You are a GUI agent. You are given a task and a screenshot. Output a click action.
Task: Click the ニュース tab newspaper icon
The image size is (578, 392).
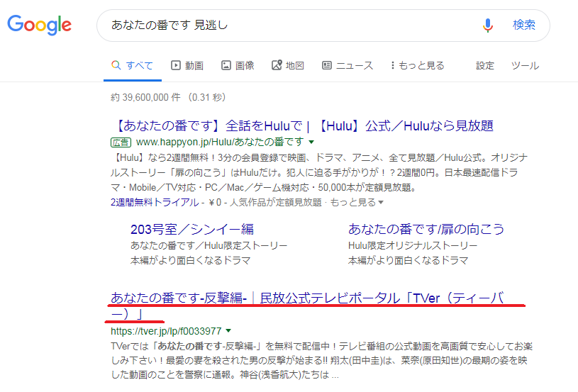327,66
